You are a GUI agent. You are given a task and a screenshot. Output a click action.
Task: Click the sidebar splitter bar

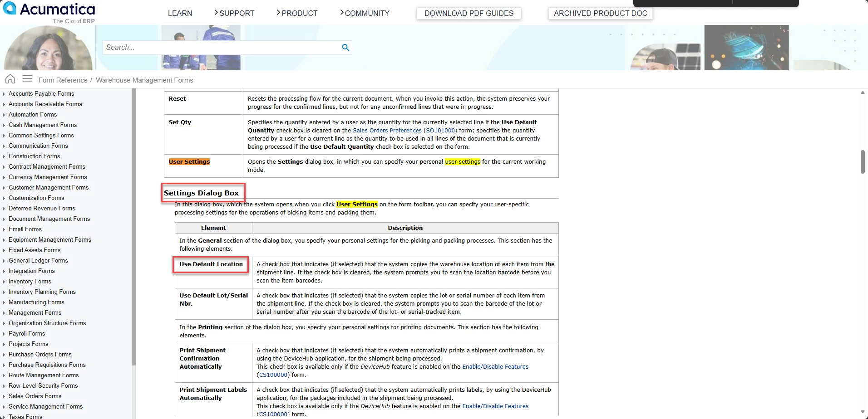(x=134, y=227)
